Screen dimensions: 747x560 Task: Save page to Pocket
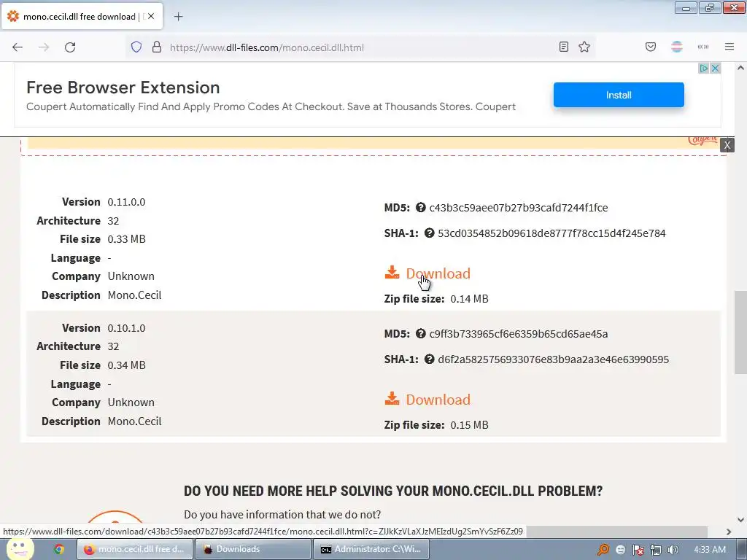click(651, 47)
